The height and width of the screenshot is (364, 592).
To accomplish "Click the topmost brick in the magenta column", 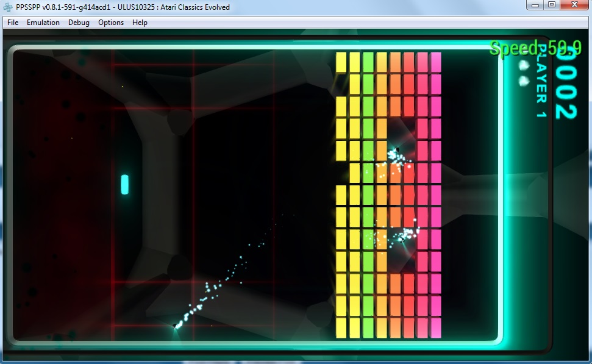I will 436,62.
